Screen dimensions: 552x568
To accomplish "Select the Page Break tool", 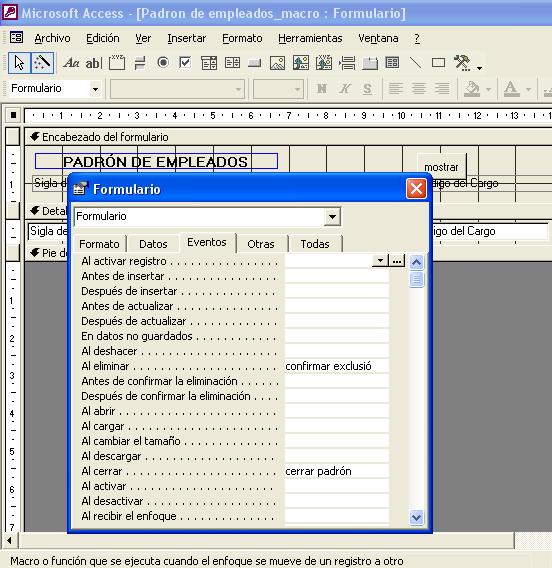I will 347,63.
